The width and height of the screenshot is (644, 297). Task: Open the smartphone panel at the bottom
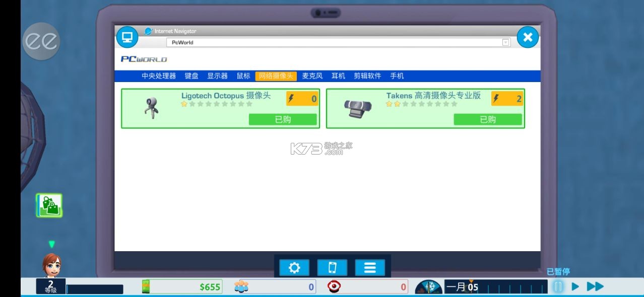click(x=333, y=267)
